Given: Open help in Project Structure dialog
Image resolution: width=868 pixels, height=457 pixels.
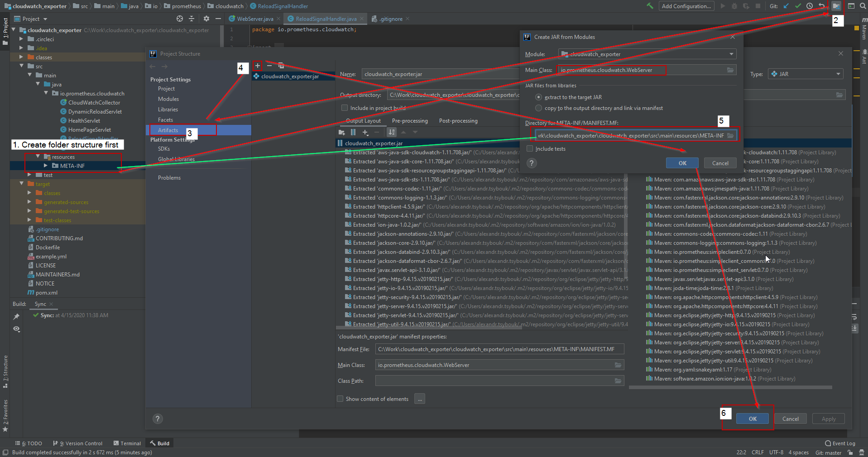Looking at the screenshot, I should tap(158, 419).
